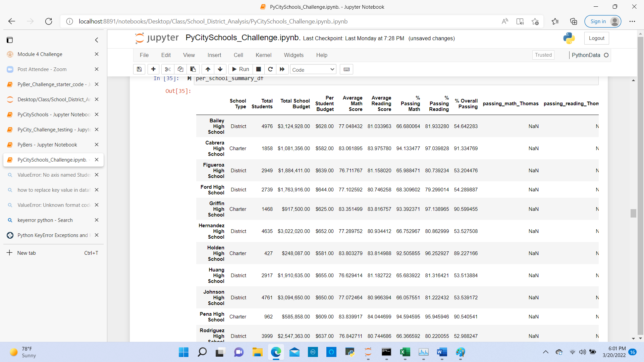Insert cell below with plus icon

pos(153,69)
